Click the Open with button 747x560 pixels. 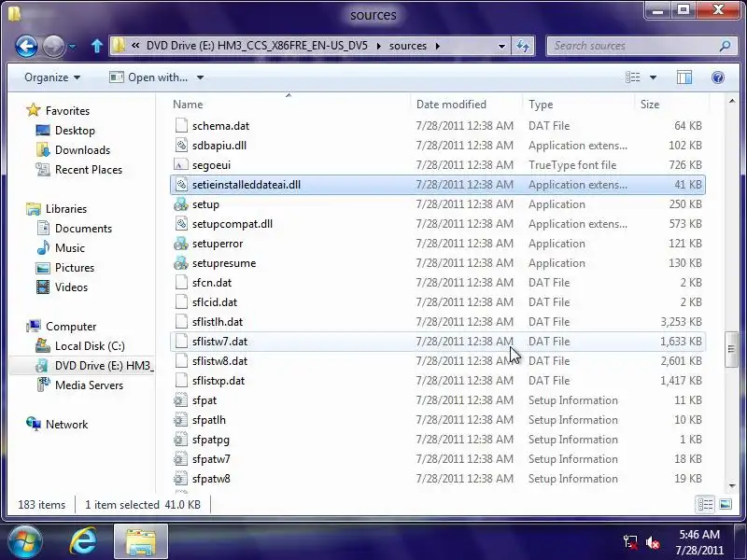coord(148,77)
